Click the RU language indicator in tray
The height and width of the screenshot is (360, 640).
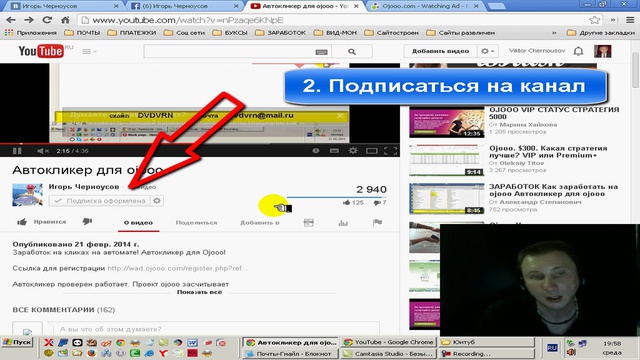tap(552, 348)
